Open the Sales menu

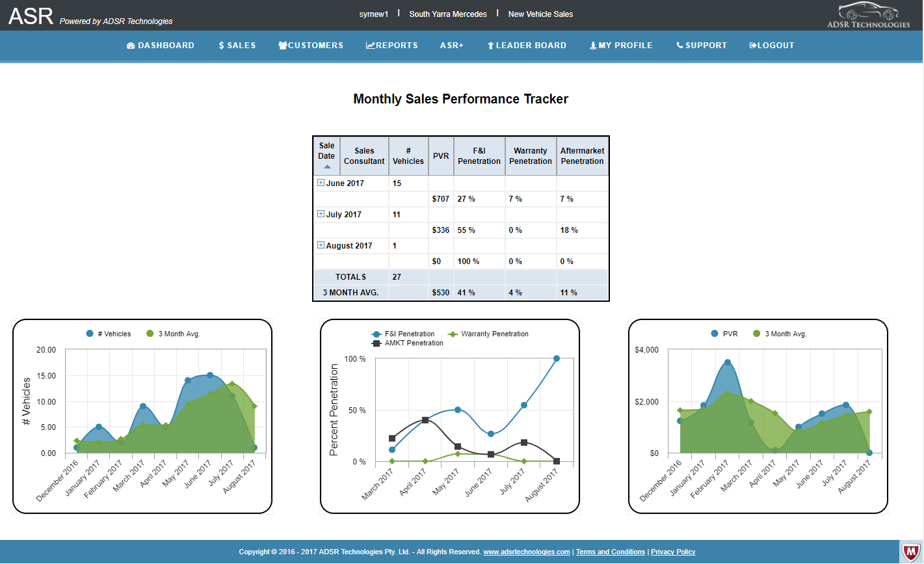(x=237, y=46)
